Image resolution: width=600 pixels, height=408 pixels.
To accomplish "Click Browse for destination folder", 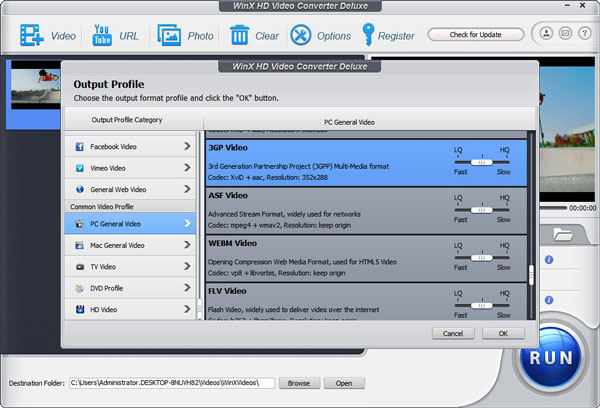I will pyautogui.click(x=299, y=383).
